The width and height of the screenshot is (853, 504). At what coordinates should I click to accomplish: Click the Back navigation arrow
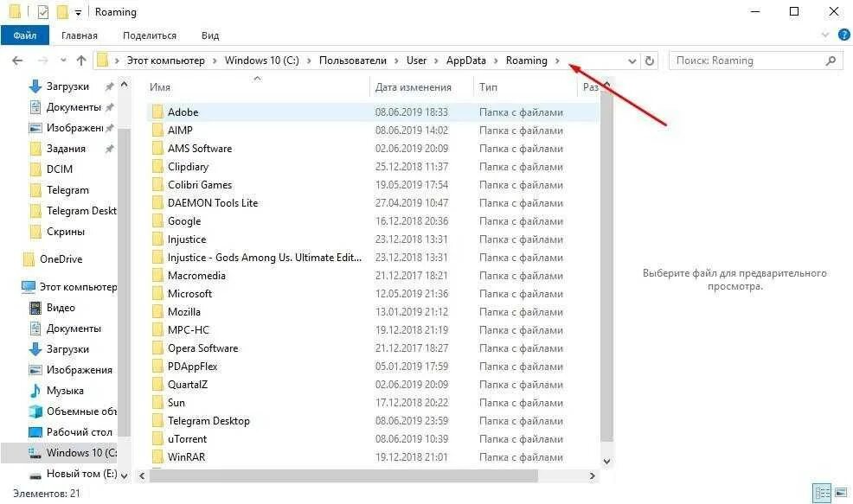coord(17,61)
